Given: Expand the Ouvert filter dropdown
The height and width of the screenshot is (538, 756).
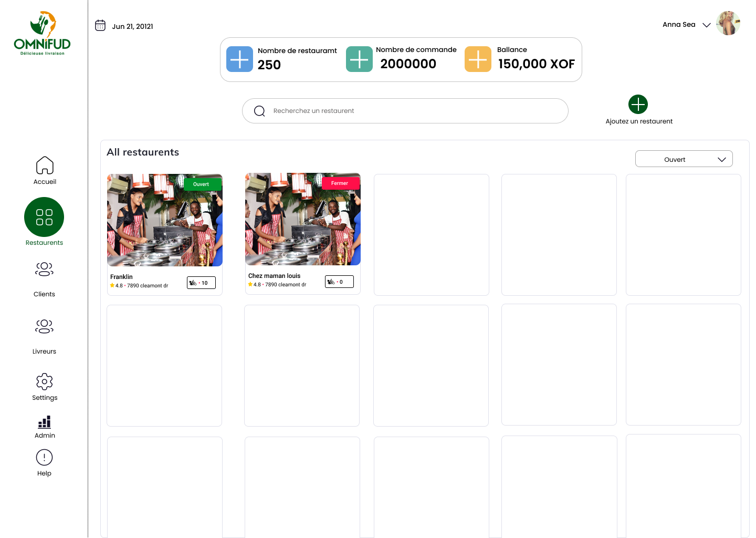Looking at the screenshot, I should (684, 159).
